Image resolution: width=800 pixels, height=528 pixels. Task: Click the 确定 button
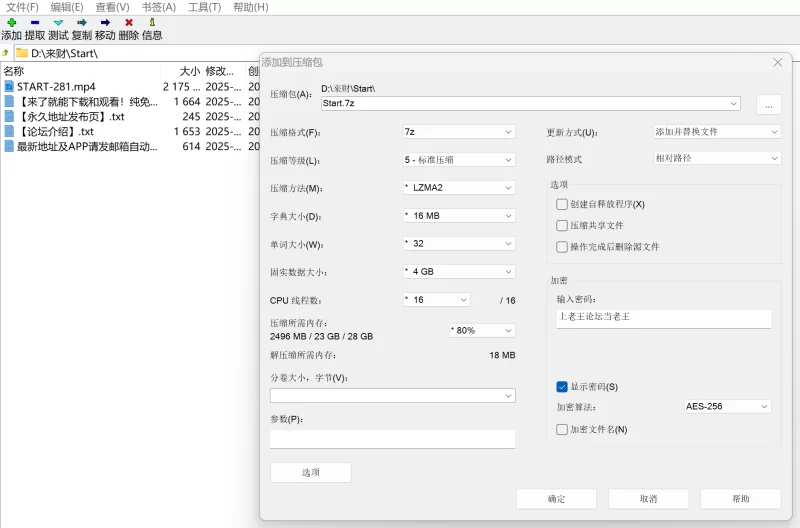coord(556,498)
